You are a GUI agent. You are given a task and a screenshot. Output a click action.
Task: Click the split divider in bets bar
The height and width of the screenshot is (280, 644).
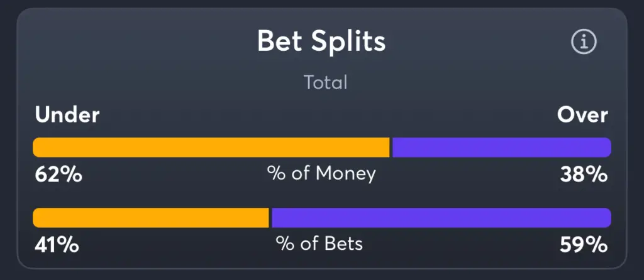(x=270, y=218)
